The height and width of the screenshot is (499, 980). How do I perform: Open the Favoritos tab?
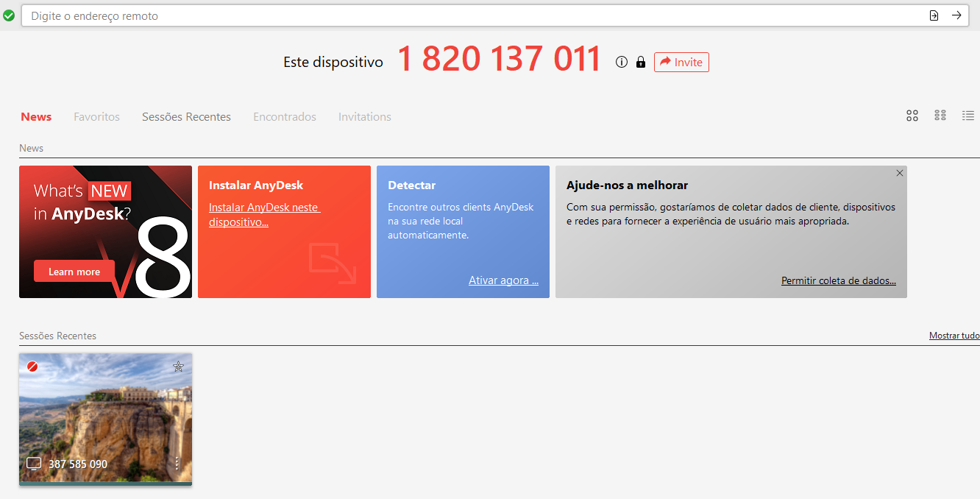(96, 117)
